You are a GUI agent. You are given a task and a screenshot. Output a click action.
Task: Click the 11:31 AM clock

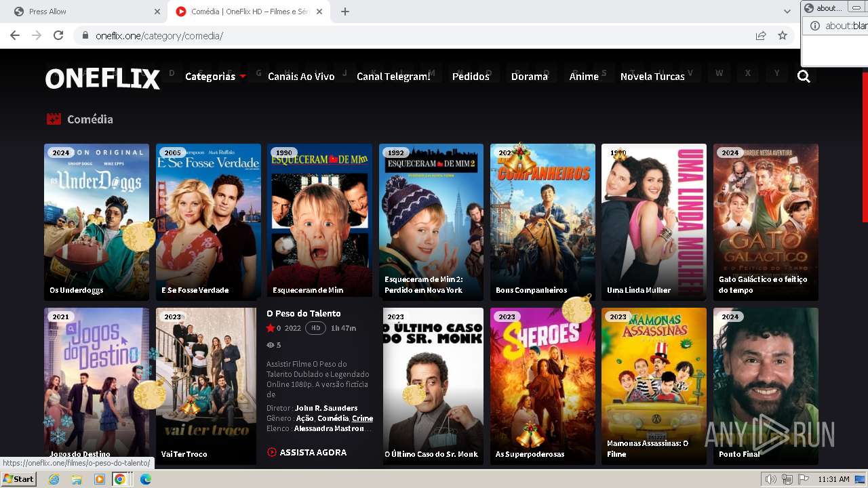click(833, 479)
